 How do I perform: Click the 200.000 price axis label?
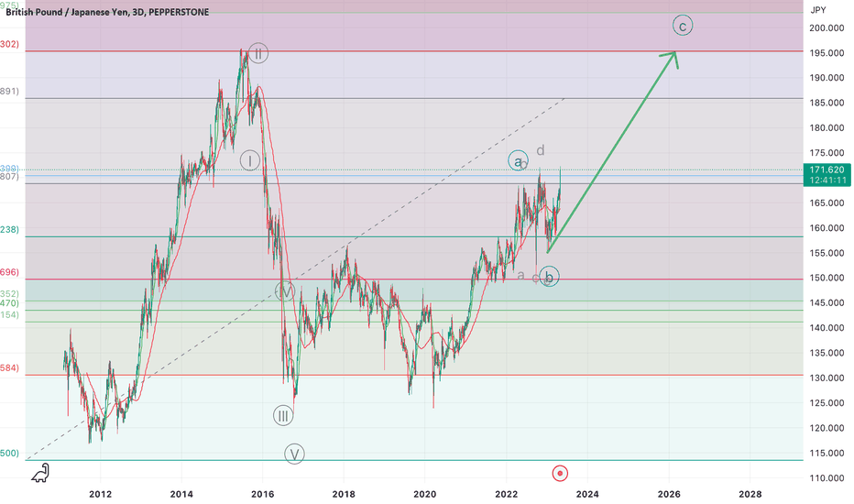pyautogui.click(x=827, y=27)
